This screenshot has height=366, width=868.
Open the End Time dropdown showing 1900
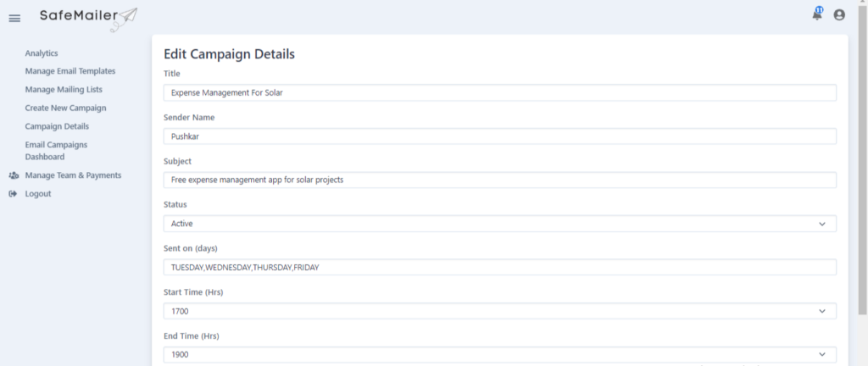500,355
